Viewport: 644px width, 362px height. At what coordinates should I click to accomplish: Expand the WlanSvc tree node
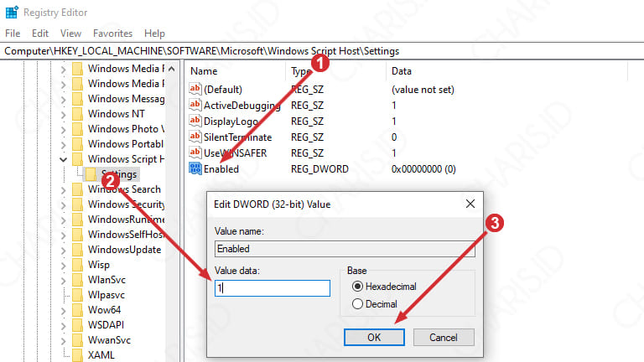63,281
